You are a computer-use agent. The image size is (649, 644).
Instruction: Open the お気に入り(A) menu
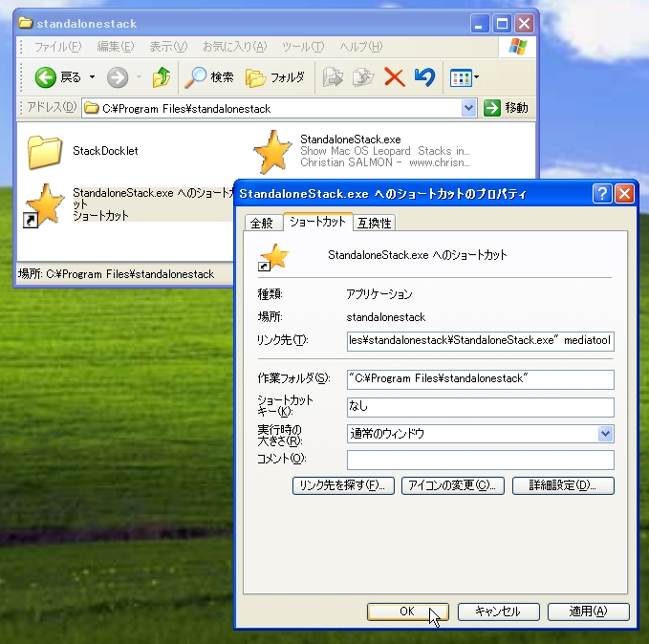click(235, 47)
